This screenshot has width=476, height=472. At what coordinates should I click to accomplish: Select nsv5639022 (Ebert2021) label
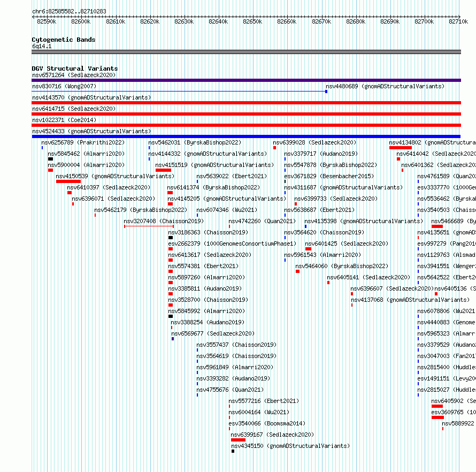click(232, 176)
